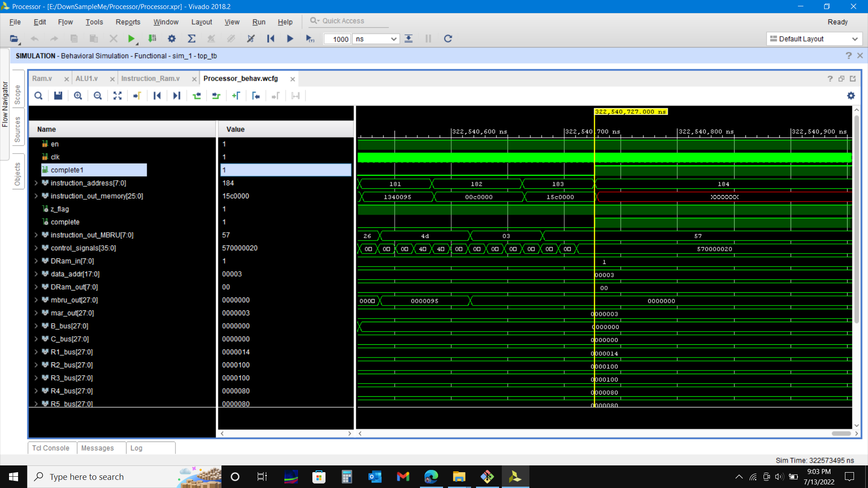The height and width of the screenshot is (488, 868).
Task: Click the Zoom Fit icon
Action: 118,96
